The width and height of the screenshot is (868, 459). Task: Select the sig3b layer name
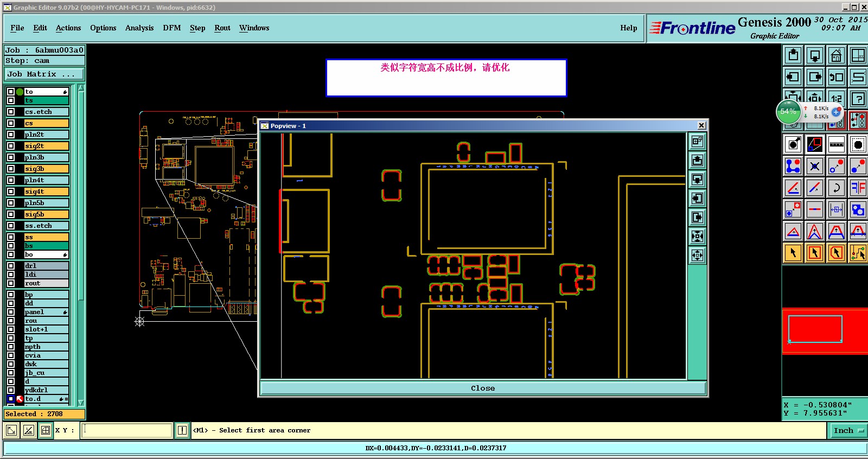(x=46, y=169)
